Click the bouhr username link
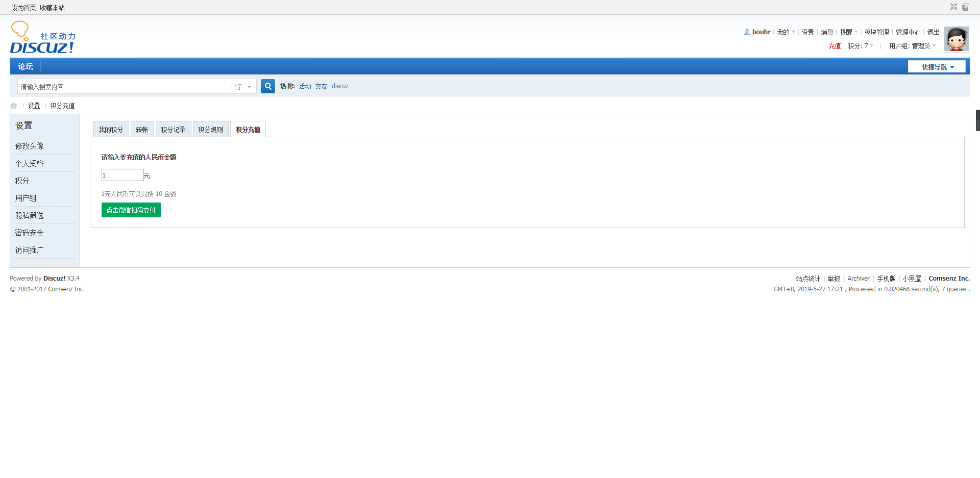Screen dimensions: 980x478 tap(761, 32)
